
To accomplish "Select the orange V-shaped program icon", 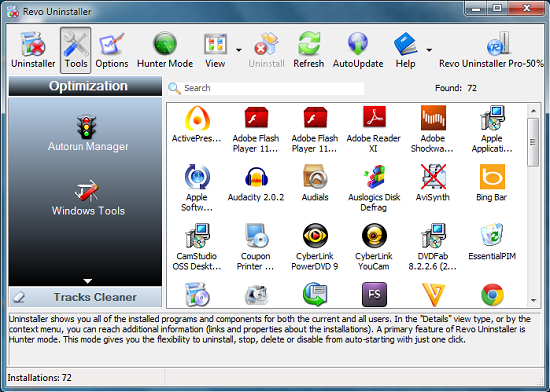I will [x=433, y=295].
